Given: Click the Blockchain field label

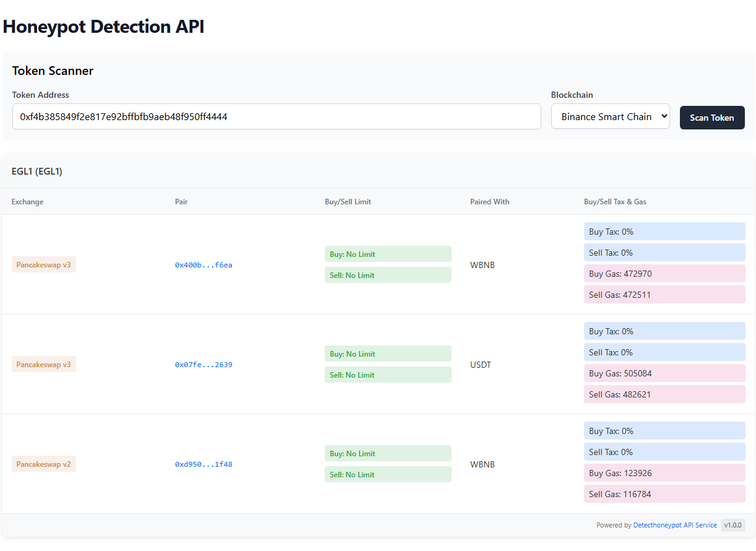Looking at the screenshot, I should [572, 95].
